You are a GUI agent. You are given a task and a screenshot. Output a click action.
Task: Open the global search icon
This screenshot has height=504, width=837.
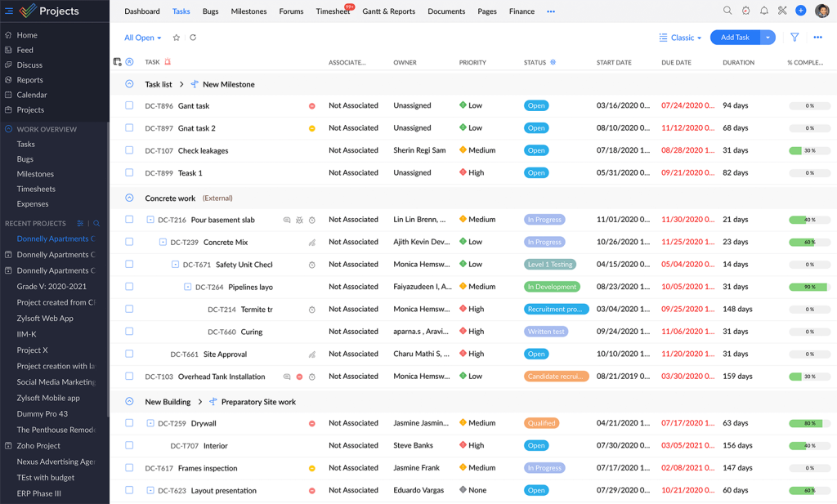click(x=727, y=11)
